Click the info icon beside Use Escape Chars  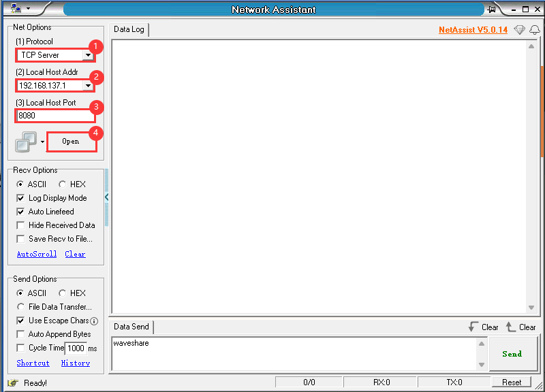point(94,321)
